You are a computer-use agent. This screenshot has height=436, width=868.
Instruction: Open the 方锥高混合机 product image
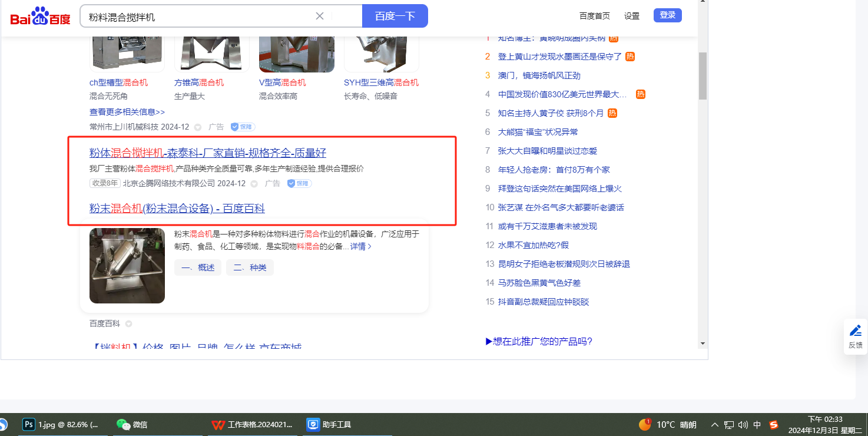tap(212, 54)
